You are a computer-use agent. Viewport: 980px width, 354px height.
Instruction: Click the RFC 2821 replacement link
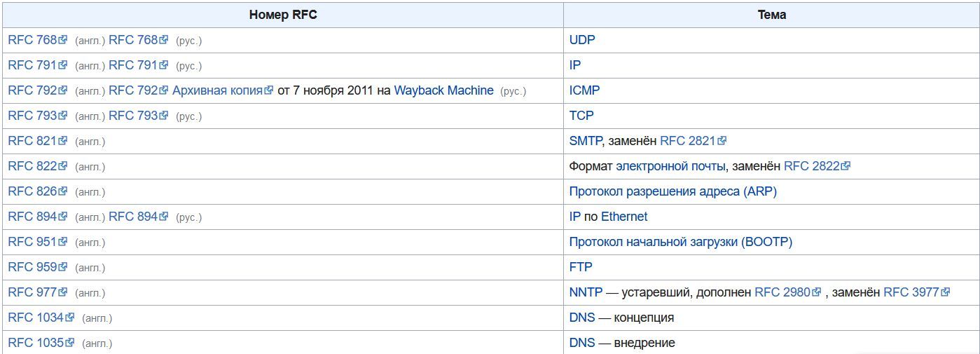(x=687, y=141)
